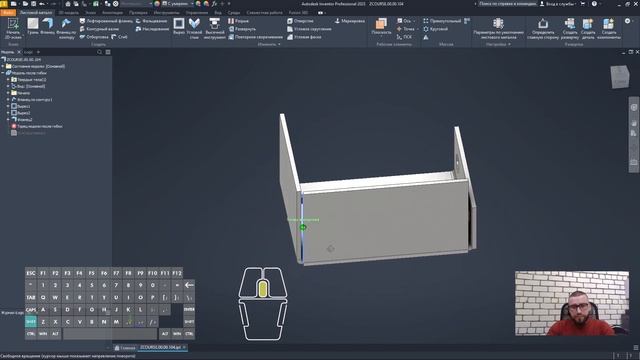This screenshot has width=640, height=360.
Task: Expand the Origin (Начало) folder
Action: pos(8,93)
